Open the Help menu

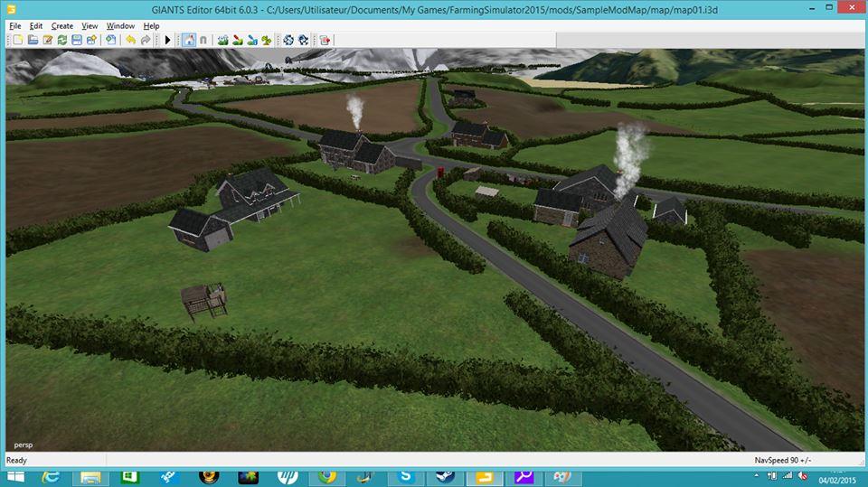[151, 26]
